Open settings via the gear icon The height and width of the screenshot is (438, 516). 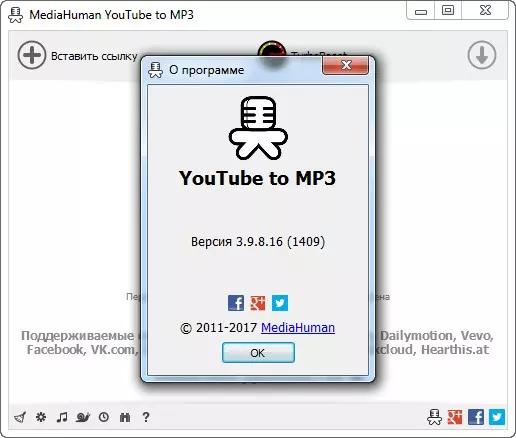pyautogui.click(x=41, y=417)
